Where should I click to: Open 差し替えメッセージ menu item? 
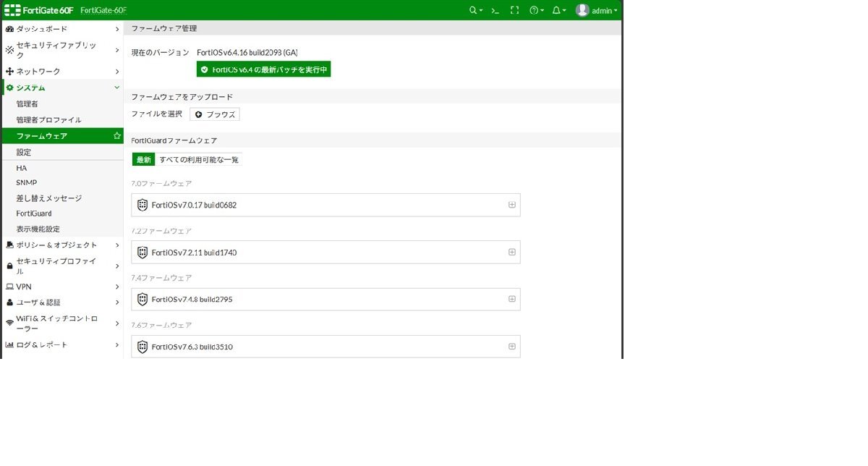[x=62, y=198]
